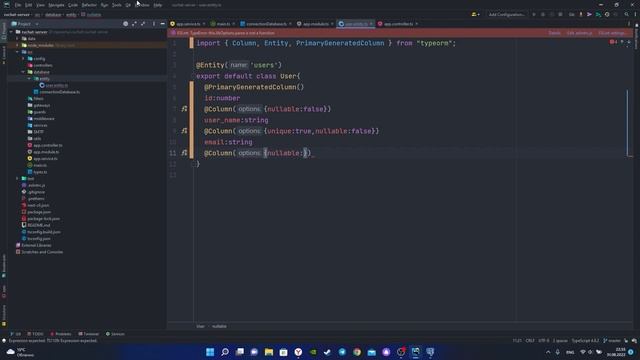This screenshot has height=360, width=640.
Task: Open Git history clock icon
Action: (x=607, y=14)
